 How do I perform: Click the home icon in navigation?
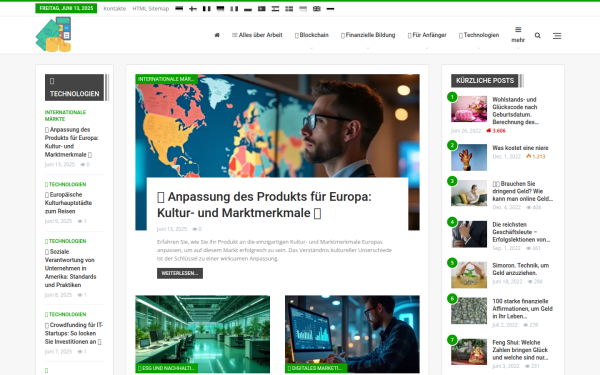[x=217, y=35]
